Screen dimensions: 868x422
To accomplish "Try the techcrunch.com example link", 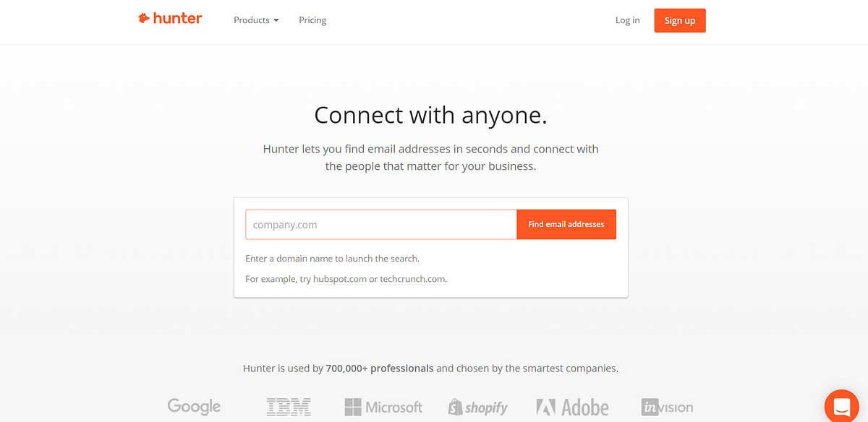I will [x=413, y=279].
